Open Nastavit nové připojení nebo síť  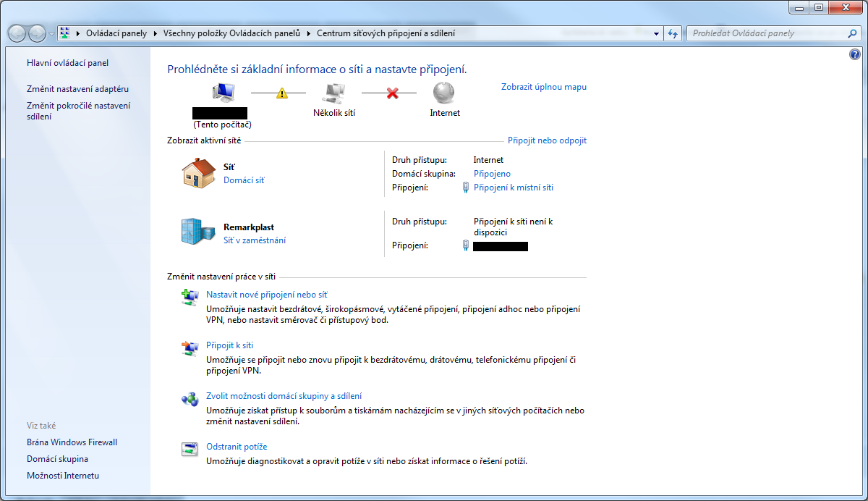267,295
